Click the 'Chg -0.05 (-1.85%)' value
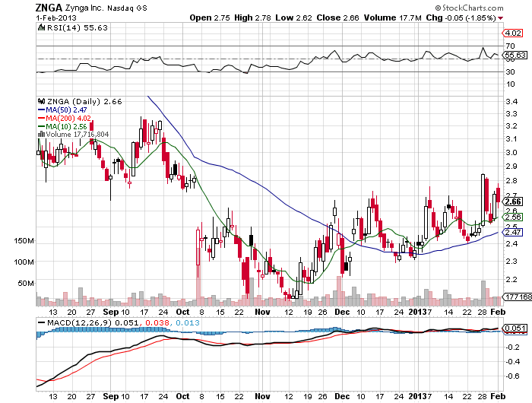 point(461,17)
